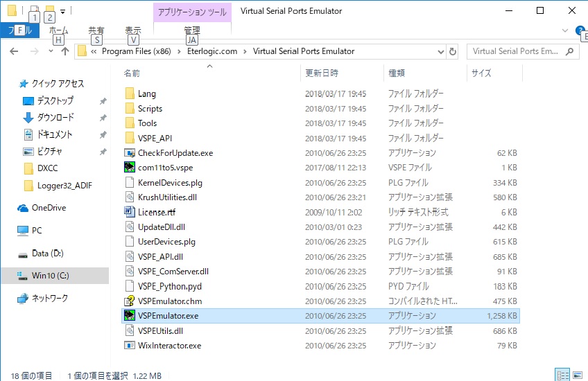
Task: Select the UserDevices.plg file icon
Action: (130, 242)
